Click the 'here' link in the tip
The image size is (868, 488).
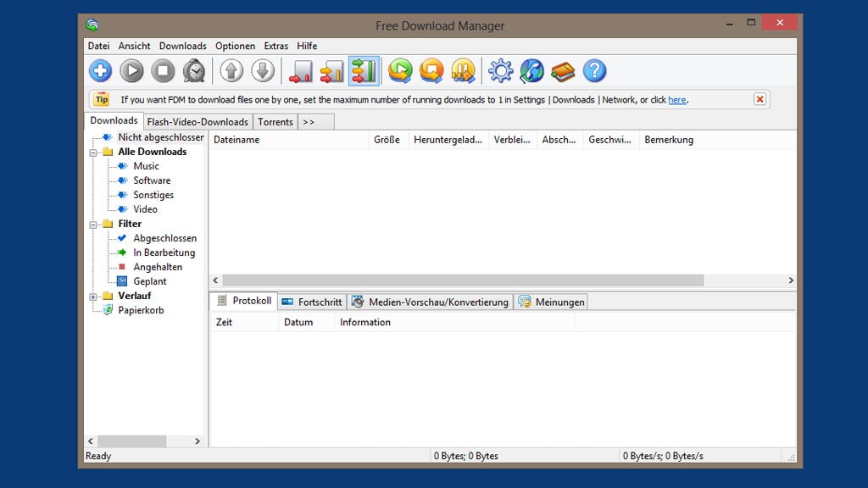[676, 100]
